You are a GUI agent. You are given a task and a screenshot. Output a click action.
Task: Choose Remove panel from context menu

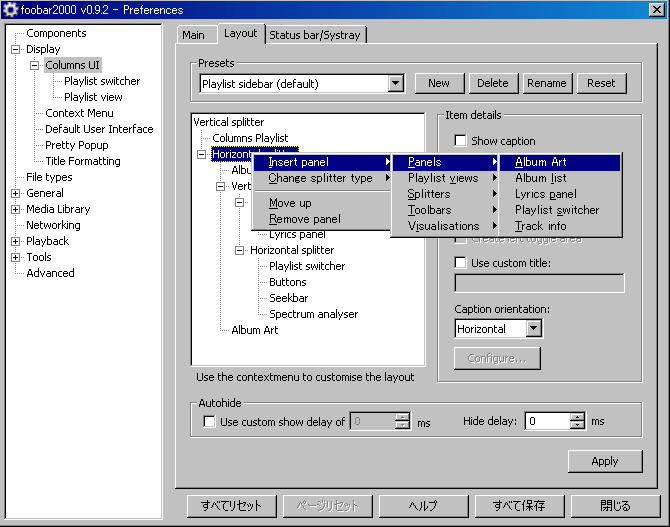pos(304,219)
